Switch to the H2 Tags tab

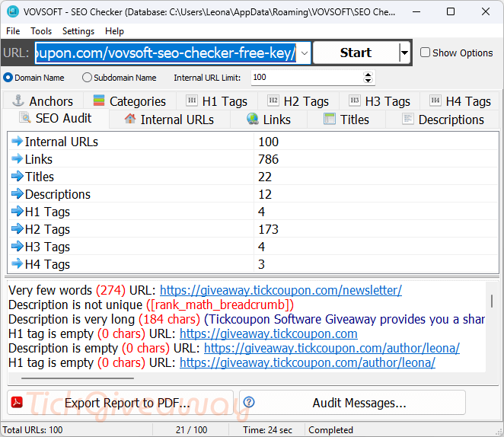click(298, 101)
